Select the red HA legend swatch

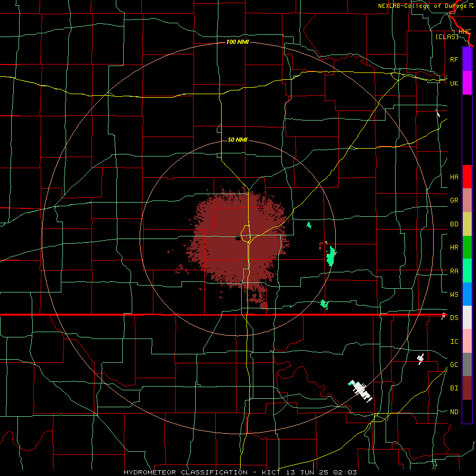[x=467, y=177]
